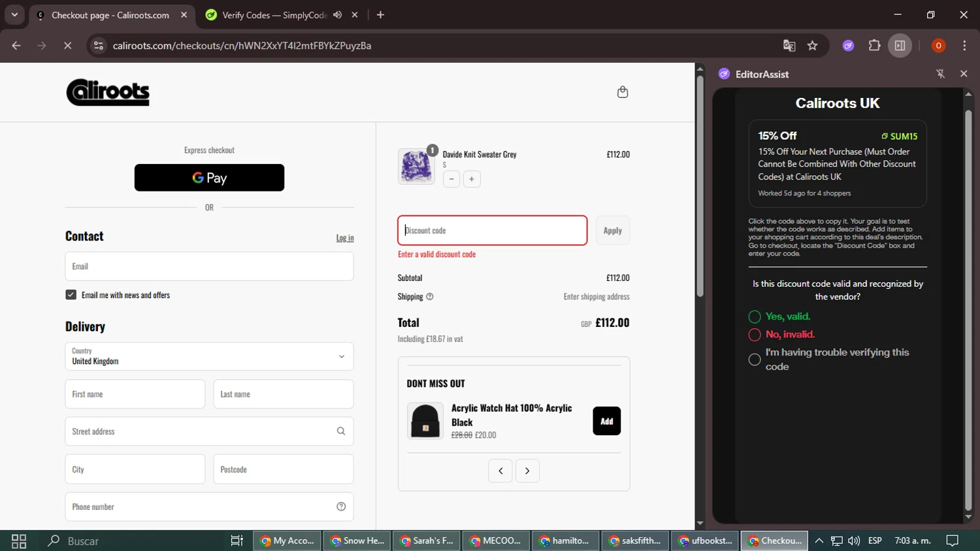The width and height of the screenshot is (980, 551).
Task: Select No, invalid radio option
Action: point(755,335)
